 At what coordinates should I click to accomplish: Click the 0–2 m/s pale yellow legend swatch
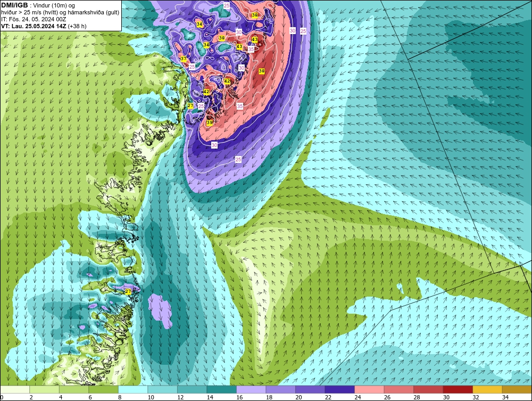click(15, 389)
